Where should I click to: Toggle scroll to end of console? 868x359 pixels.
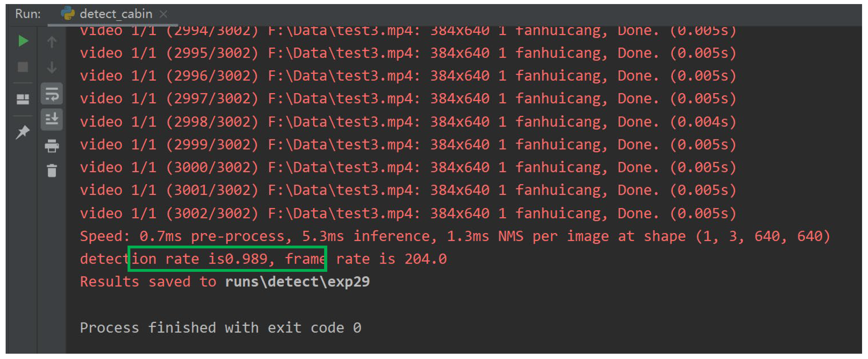[x=52, y=119]
